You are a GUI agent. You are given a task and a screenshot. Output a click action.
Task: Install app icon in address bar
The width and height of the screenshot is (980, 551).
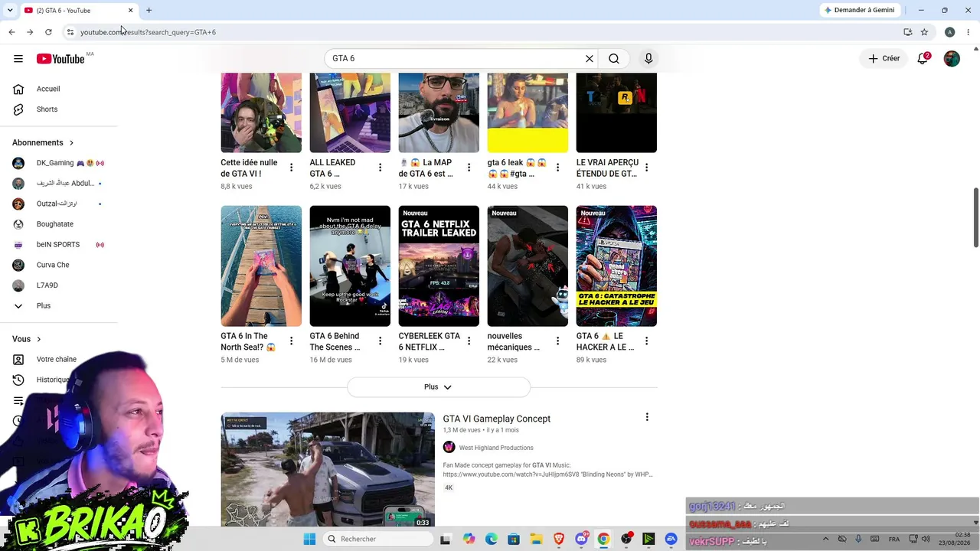(907, 32)
